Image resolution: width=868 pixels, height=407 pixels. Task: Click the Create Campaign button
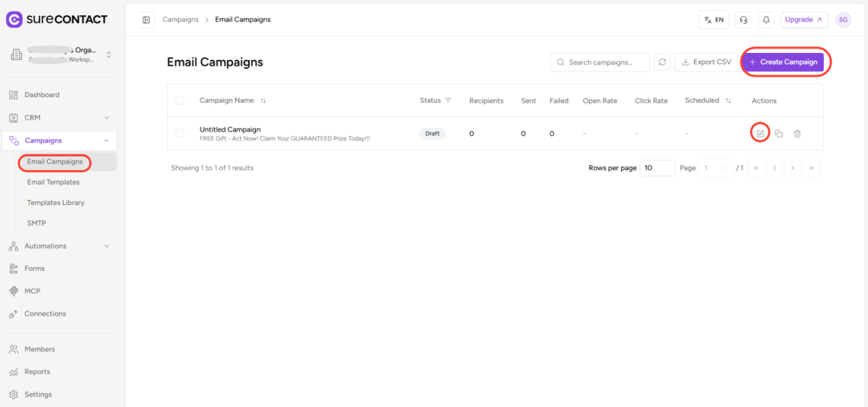[x=783, y=62]
